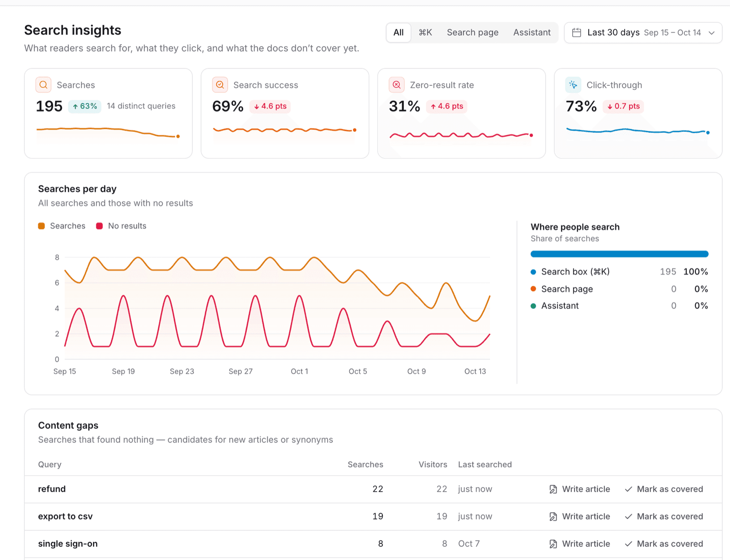Click the Searches magnifier icon
The image size is (730, 560).
(x=43, y=85)
